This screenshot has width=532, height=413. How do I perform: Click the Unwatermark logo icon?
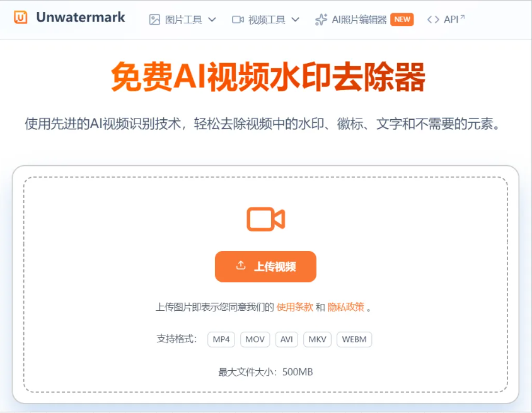click(21, 18)
